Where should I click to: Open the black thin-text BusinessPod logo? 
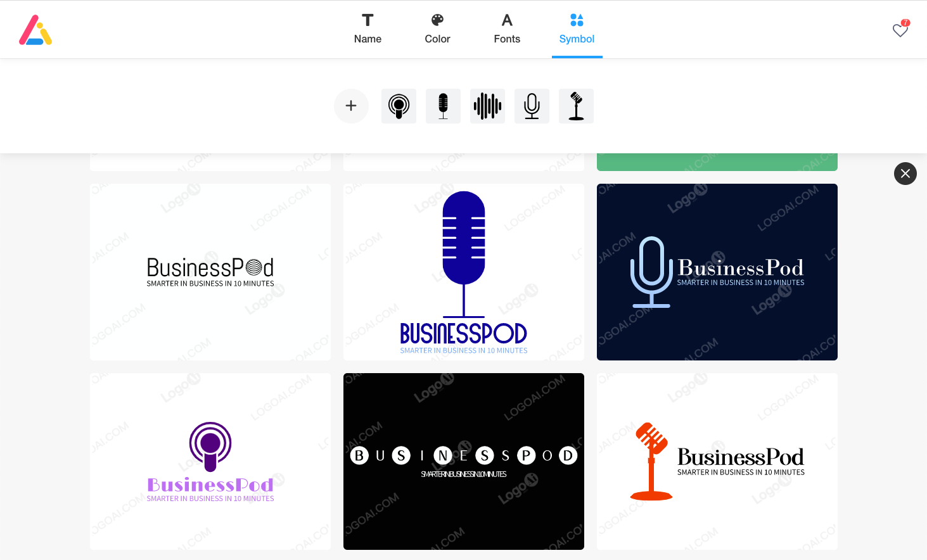210,272
